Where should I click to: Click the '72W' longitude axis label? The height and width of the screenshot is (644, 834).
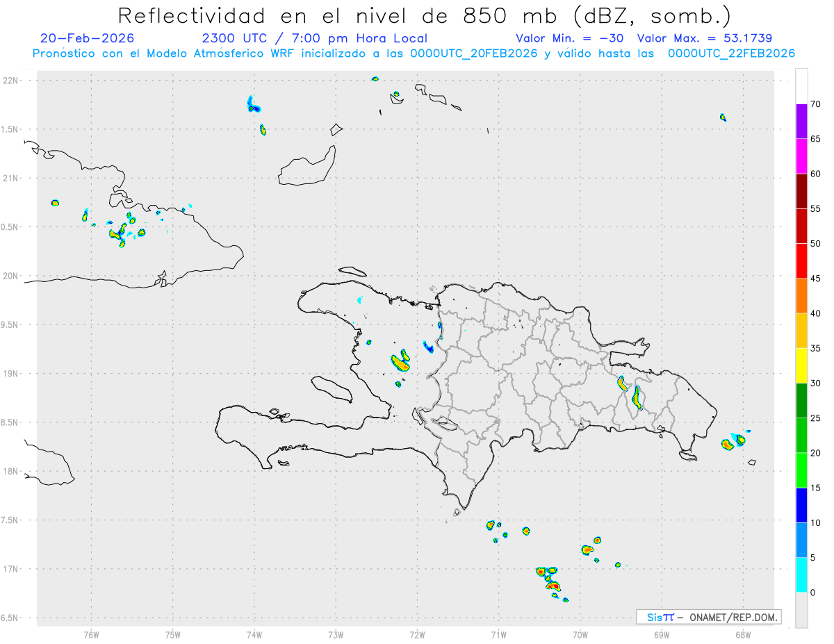click(417, 634)
